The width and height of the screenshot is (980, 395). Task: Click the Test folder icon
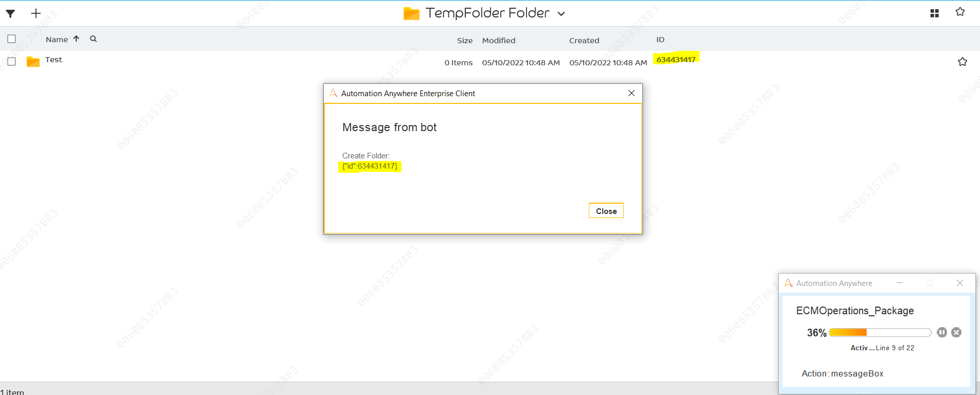coord(33,62)
